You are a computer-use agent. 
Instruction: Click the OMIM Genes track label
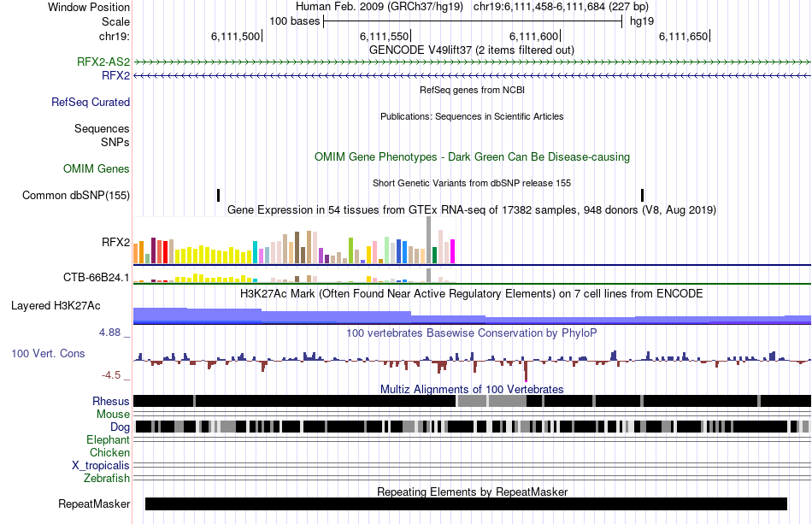click(96, 168)
